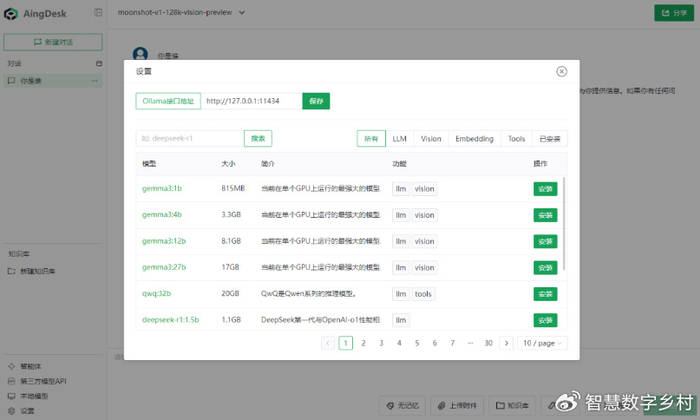Select the 所有 filter option
This screenshot has width=700, height=420.
(x=371, y=139)
